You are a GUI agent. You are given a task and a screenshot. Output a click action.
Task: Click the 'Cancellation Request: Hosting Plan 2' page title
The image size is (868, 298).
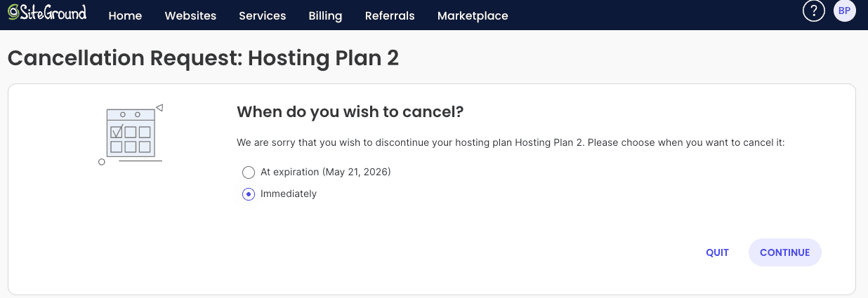[203, 57]
